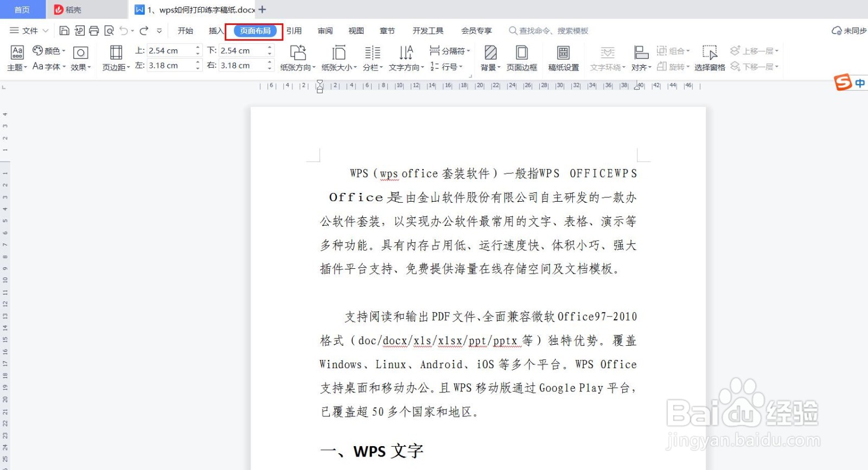Click the 稿纸设置 manuscript paper settings button
This screenshot has width=868, height=470.
tap(564, 59)
